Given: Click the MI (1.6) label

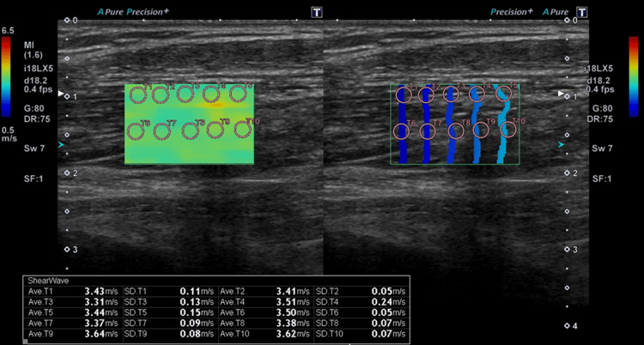Looking at the screenshot, I should tap(33, 50).
